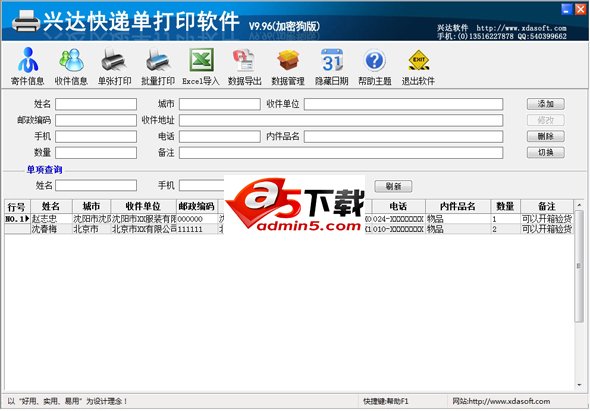The height and width of the screenshot is (411, 590).
Task: Focus the 城市 input field
Action: (x=220, y=104)
